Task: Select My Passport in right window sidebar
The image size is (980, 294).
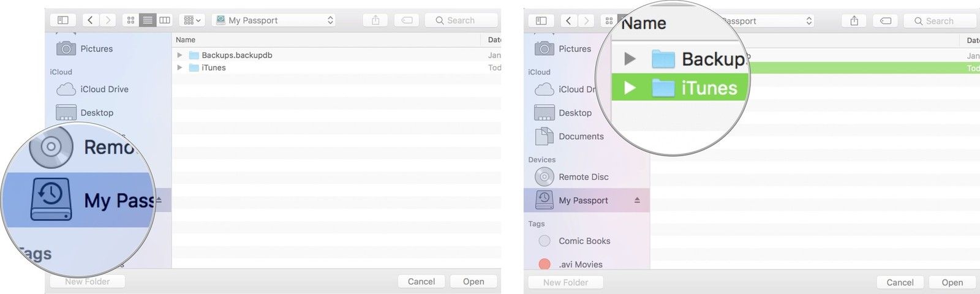Action: click(x=586, y=200)
